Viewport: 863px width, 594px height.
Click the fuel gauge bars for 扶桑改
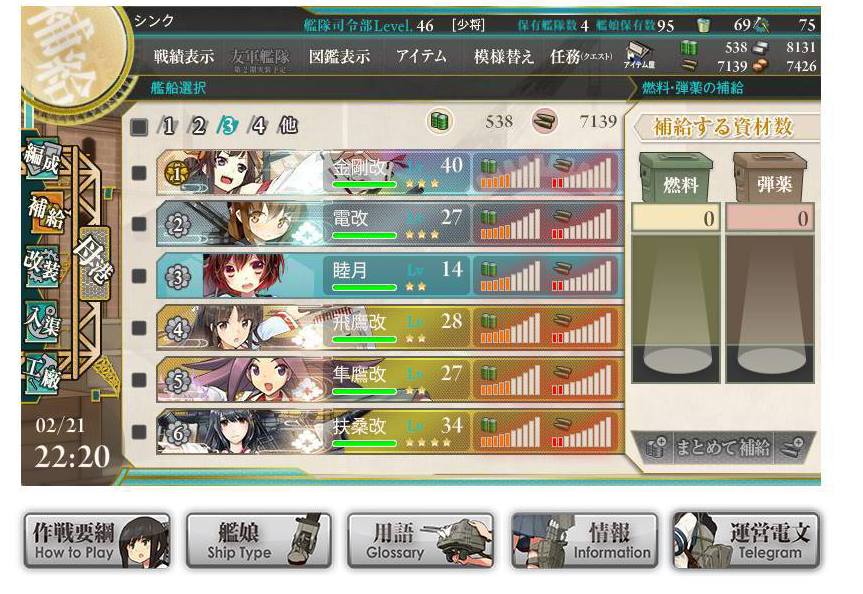[510, 432]
